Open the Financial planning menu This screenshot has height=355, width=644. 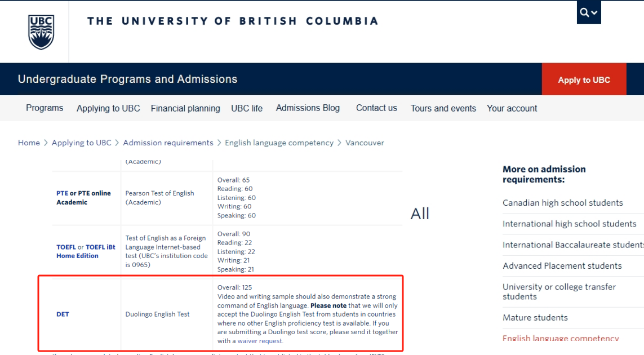click(x=185, y=108)
